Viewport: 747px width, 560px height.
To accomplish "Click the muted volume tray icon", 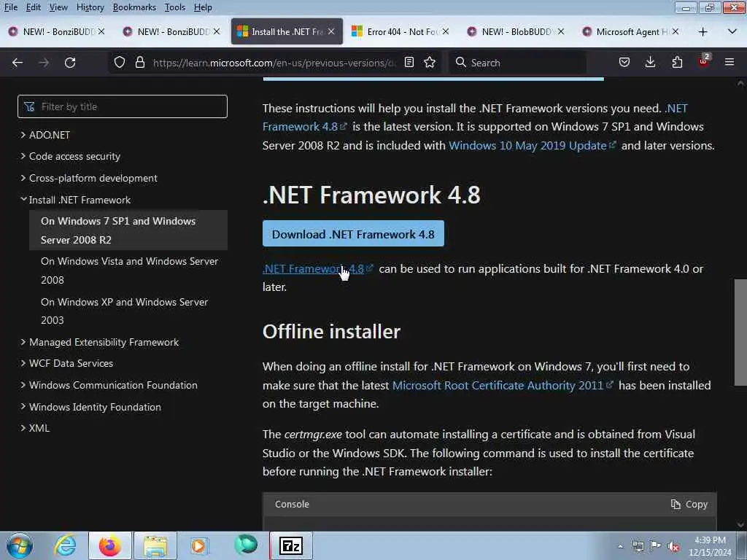I will pyautogui.click(x=673, y=547).
